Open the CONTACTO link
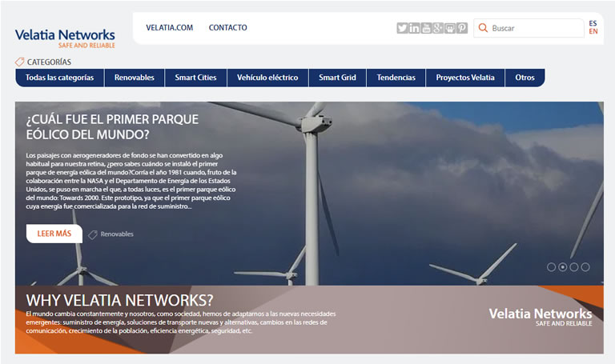Screen dimensions: 615x364 point(228,28)
